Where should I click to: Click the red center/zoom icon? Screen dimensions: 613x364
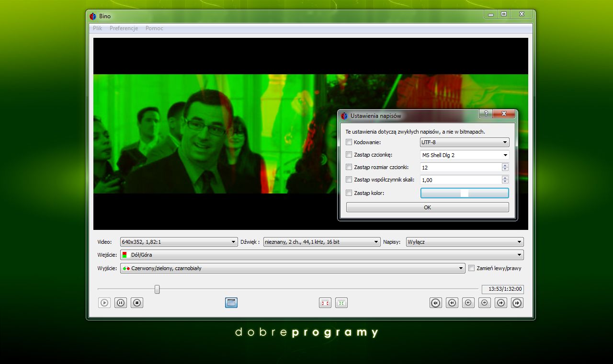click(325, 303)
